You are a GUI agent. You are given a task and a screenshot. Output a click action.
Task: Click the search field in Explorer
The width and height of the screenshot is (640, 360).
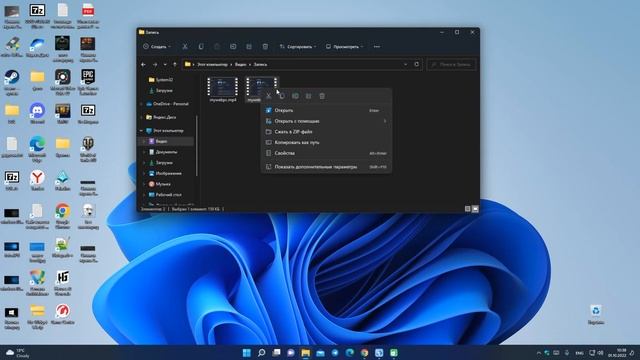(x=451, y=64)
